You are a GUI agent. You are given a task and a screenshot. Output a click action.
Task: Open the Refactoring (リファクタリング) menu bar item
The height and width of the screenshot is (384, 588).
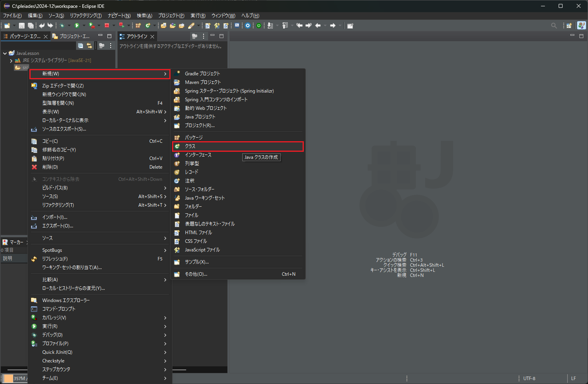pos(85,16)
